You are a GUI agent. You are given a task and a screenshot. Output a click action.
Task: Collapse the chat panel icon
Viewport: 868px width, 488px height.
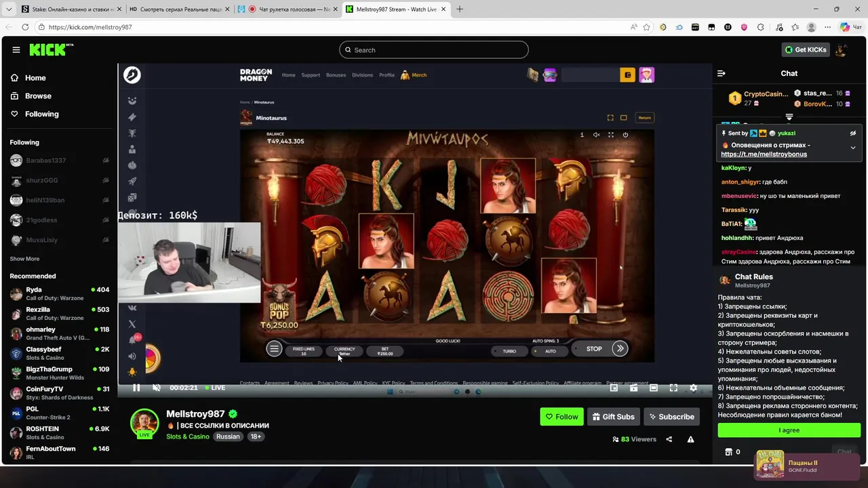[x=722, y=73]
